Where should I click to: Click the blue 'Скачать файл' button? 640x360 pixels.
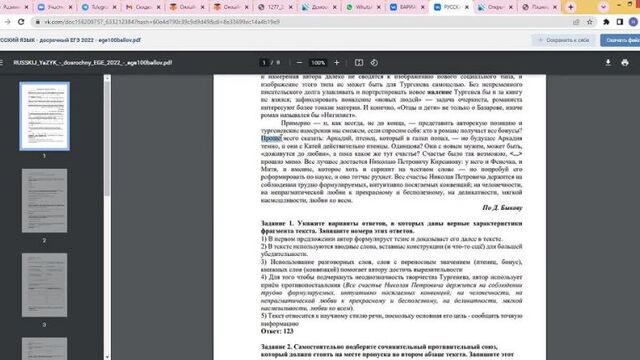pyautogui.click(x=620, y=40)
